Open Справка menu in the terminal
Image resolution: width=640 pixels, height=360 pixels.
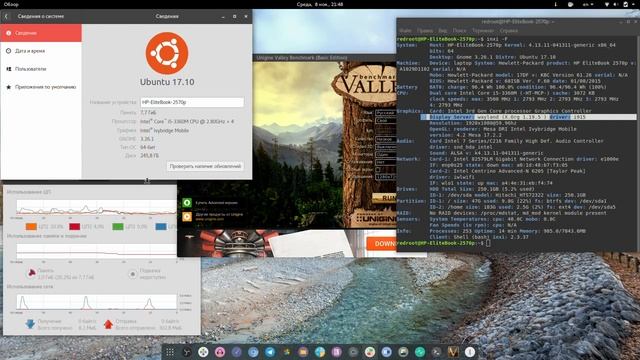pos(509,31)
